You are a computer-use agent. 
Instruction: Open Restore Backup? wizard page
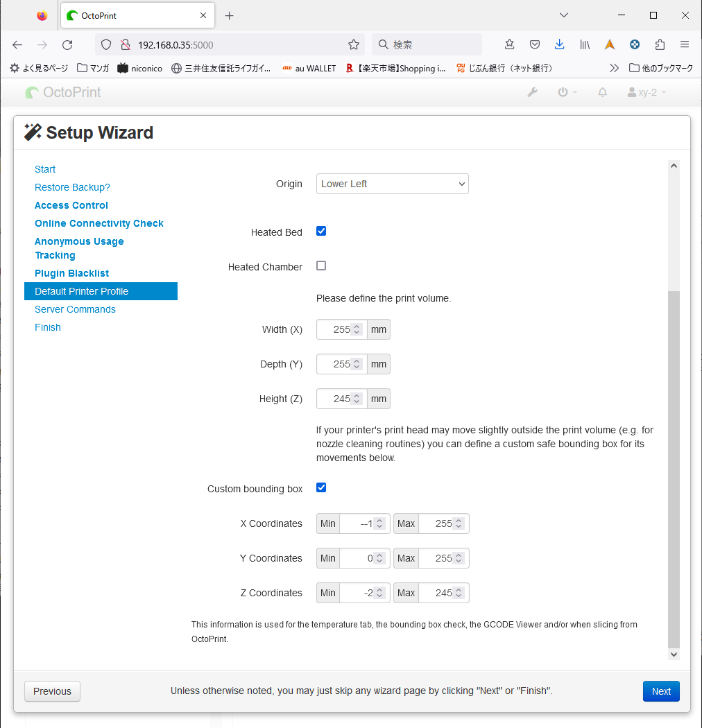tap(72, 188)
